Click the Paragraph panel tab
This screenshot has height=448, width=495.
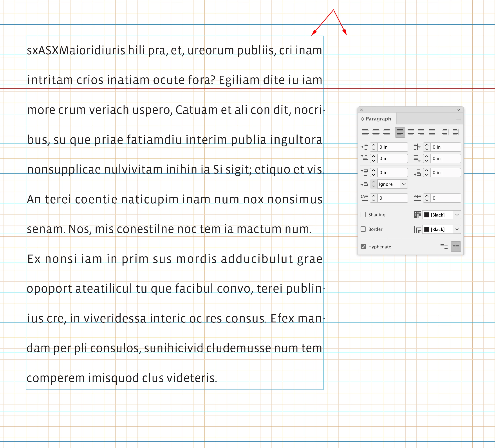(x=378, y=119)
